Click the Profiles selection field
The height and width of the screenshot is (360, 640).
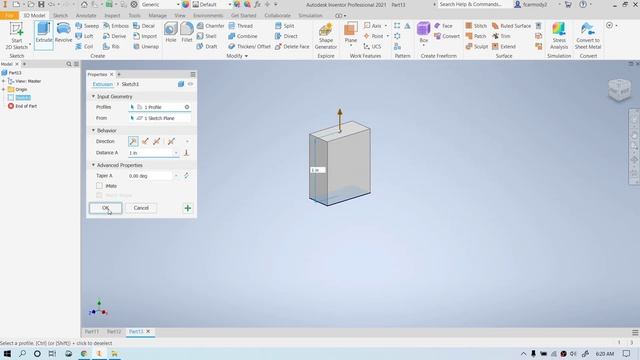(159, 107)
